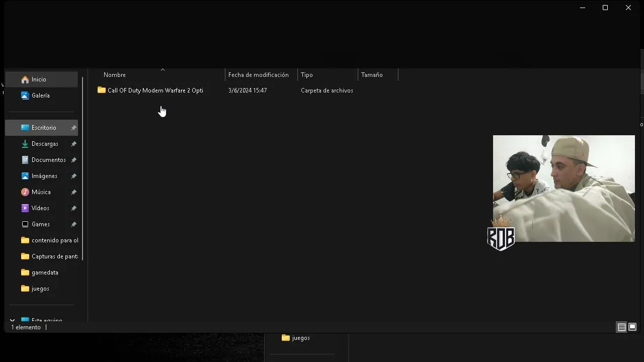Open Música in the sidebar
The width and height of the screenshot is (644, 362).
click(x=42, y=192)
